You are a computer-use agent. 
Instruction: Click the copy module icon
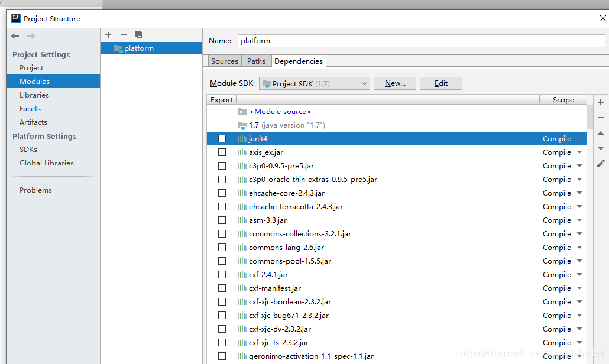(x=139, y=35)
